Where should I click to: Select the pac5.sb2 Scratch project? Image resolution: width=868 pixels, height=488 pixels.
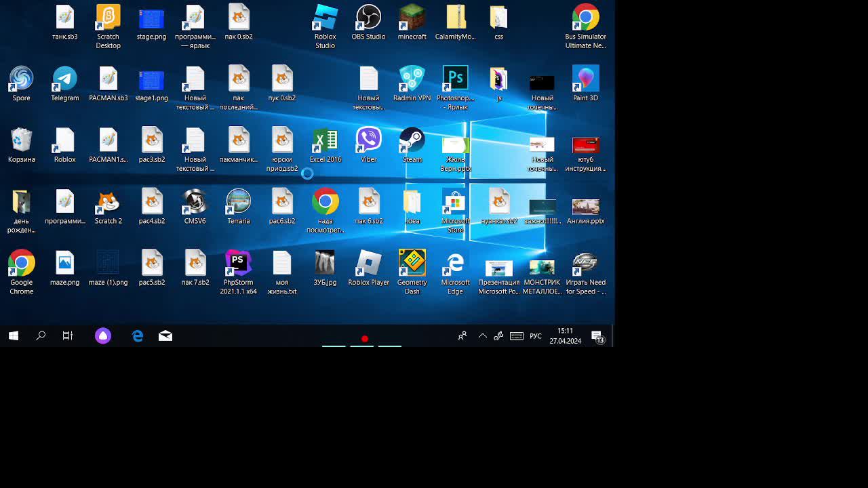151,268
